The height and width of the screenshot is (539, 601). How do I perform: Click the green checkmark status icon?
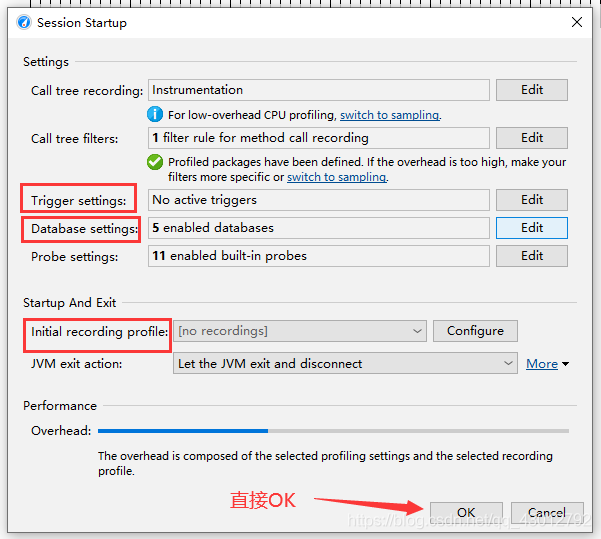[155, 162]
